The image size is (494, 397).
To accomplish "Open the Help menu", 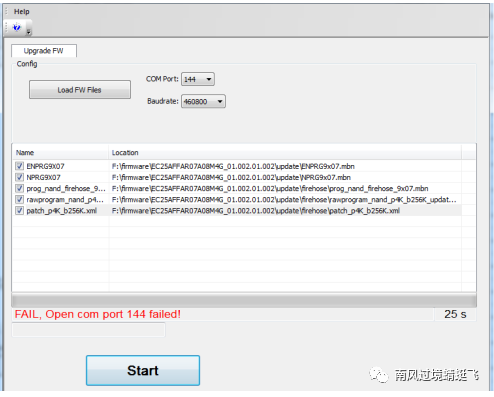I will pos(21,12).
